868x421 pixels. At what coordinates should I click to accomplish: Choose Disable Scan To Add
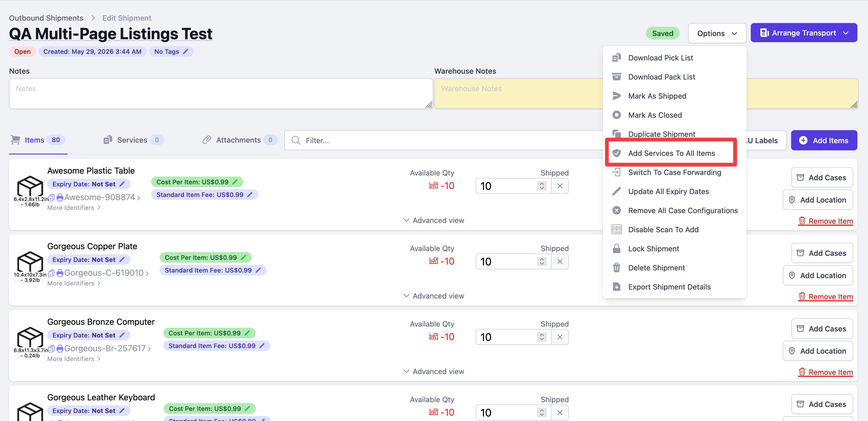(x=674, y=230)
